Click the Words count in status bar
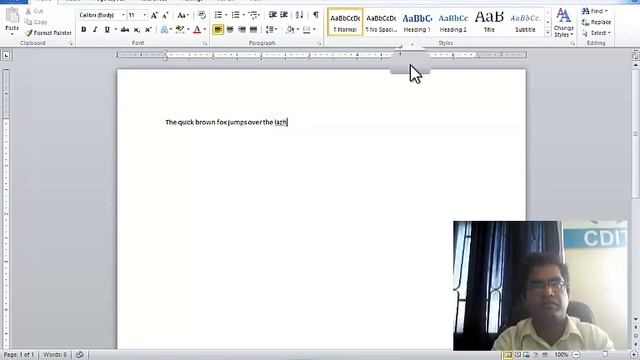640x360 pixels. pos(55,355)
